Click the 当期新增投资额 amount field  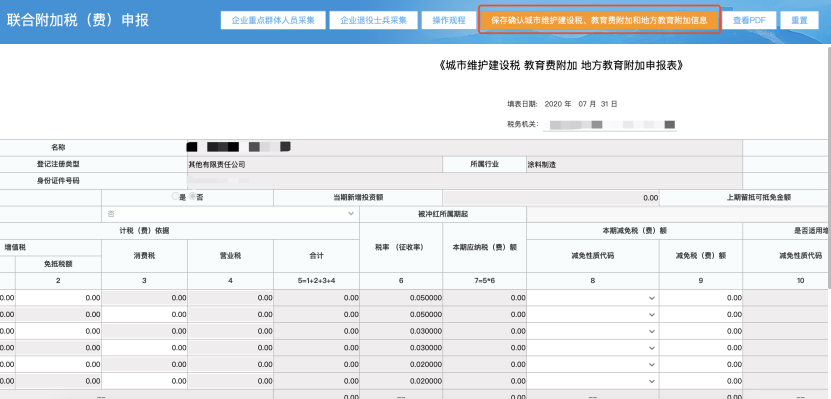click(x=551, y=198)
